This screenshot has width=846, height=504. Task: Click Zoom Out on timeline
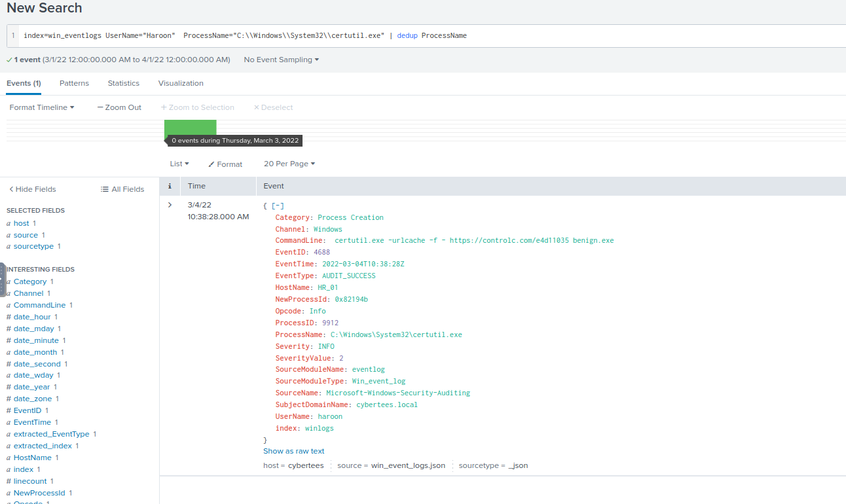click(x=119, y=107)
